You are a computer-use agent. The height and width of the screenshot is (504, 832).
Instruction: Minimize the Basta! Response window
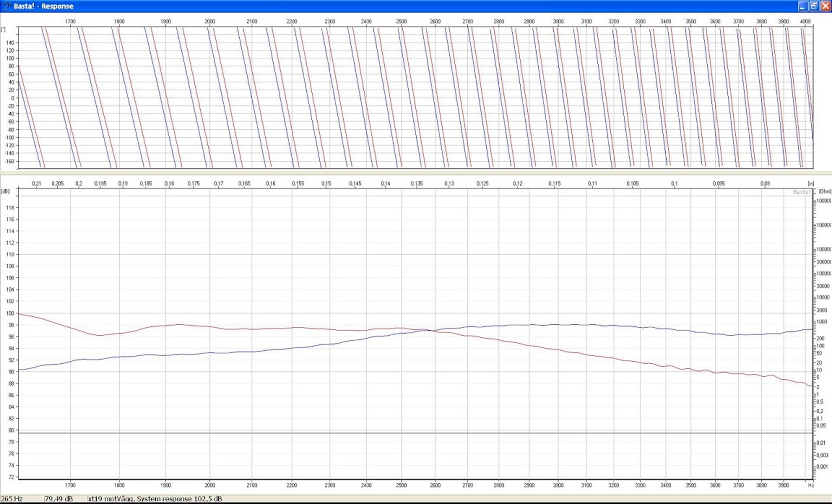click(x=802, y=6)
